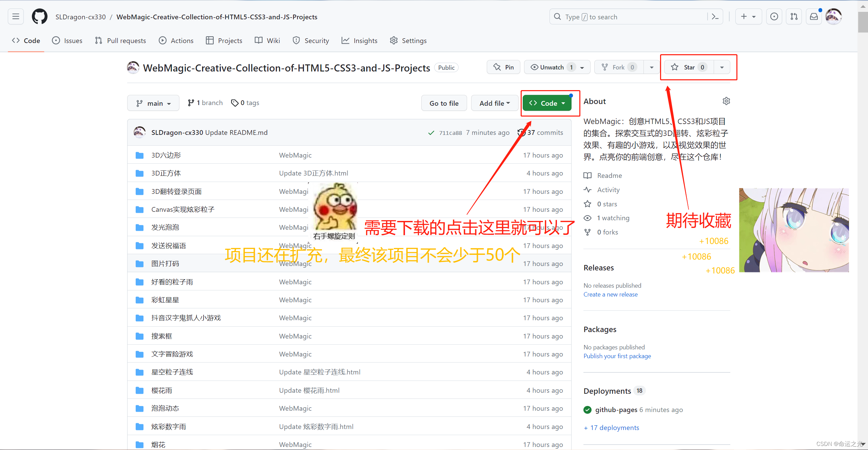Expand the Star dropdown arrow button

click(721, 67)
